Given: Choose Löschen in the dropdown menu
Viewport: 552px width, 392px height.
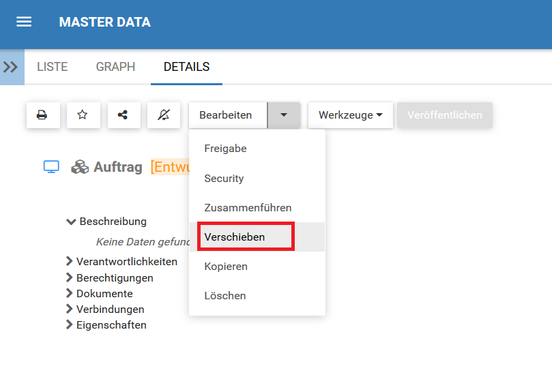Looking at the screenshot, I should [x=225, y=296].
